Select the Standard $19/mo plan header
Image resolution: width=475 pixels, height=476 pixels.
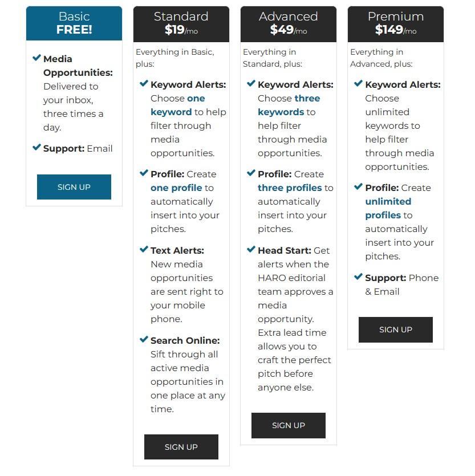[181, 23]
